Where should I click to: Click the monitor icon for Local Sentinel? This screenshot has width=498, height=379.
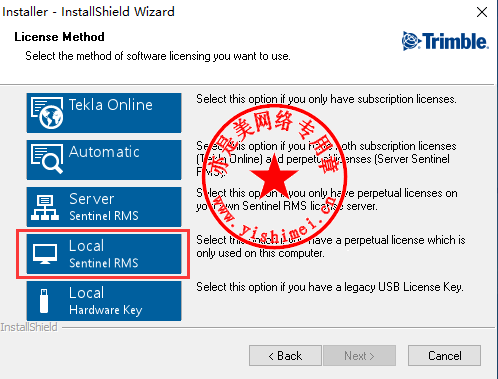tap(45, 254)
